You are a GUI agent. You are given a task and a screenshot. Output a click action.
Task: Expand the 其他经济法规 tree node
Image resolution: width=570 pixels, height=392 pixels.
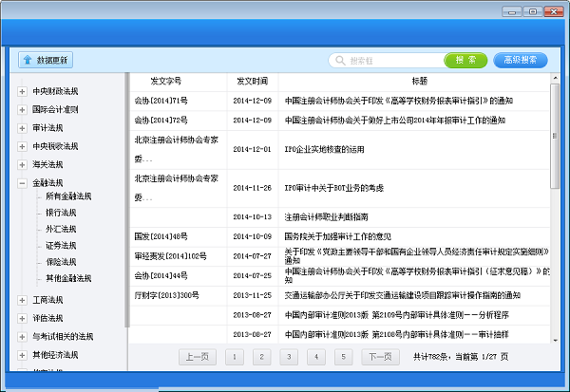(x=22, y=355)
